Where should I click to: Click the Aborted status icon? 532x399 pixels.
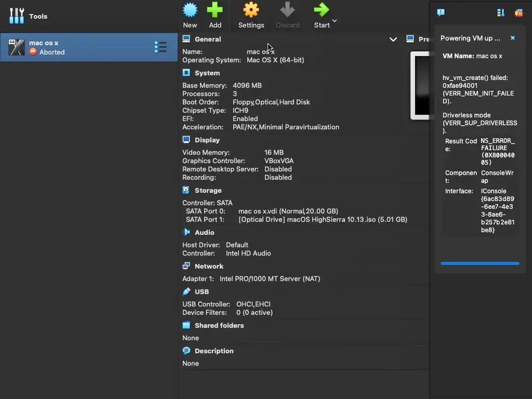(x=33, y=52)
